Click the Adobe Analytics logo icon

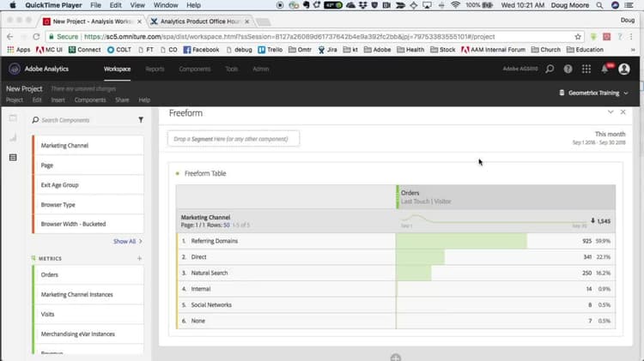[15, 69]
